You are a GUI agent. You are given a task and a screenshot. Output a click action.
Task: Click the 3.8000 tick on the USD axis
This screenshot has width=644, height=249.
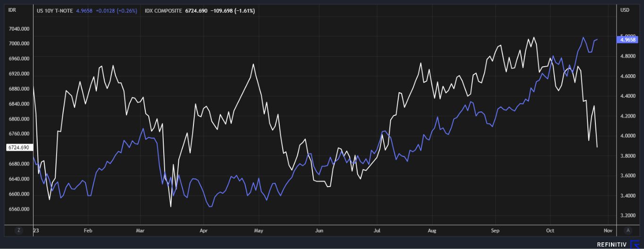tap(628, 155)
